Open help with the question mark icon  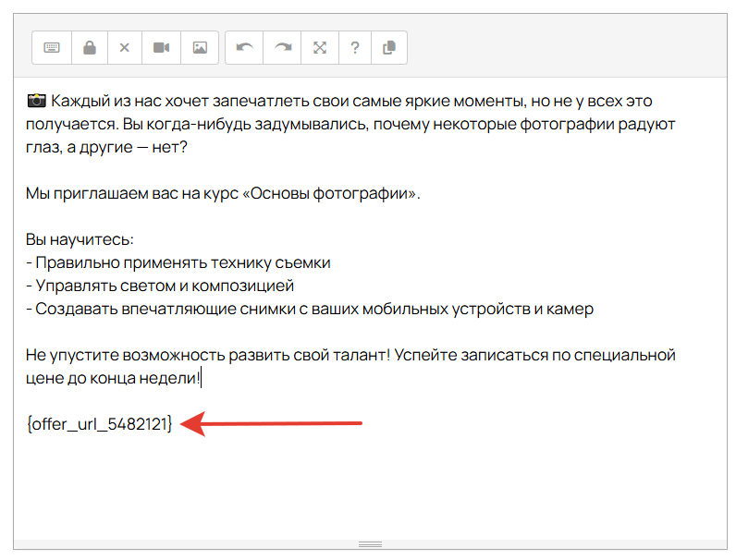355,47
